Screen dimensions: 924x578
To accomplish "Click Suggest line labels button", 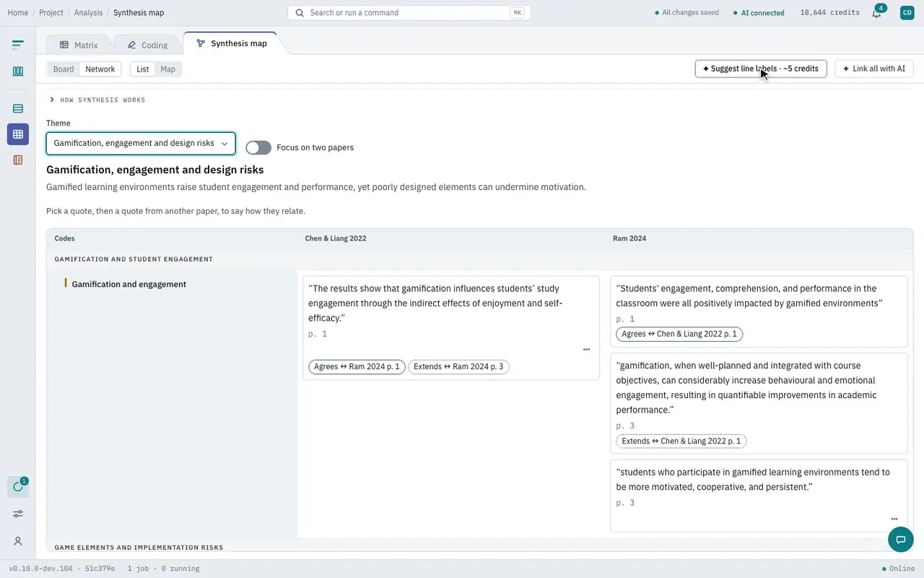I will [761, 69].
